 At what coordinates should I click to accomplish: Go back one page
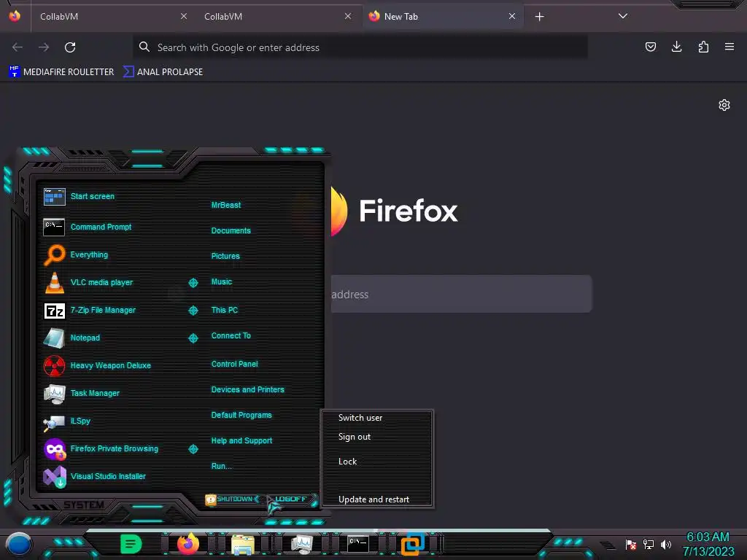(18, 47)
